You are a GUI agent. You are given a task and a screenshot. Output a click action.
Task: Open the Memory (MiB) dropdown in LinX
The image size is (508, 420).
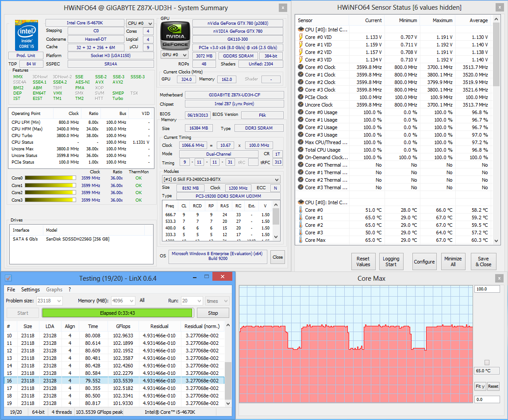tap(123, 301)
